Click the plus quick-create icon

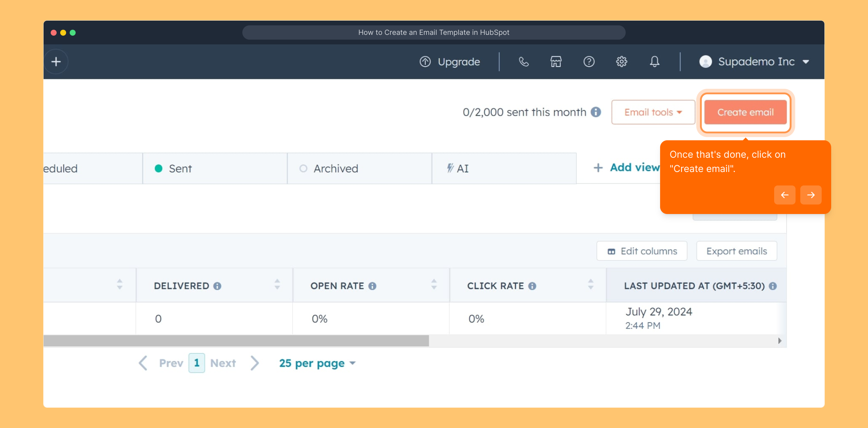point(56,62)
